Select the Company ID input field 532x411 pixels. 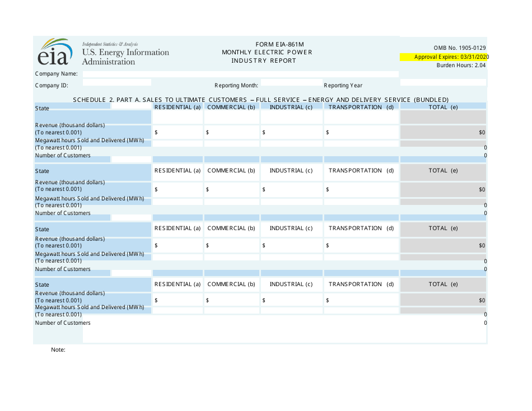pos(116,82)
